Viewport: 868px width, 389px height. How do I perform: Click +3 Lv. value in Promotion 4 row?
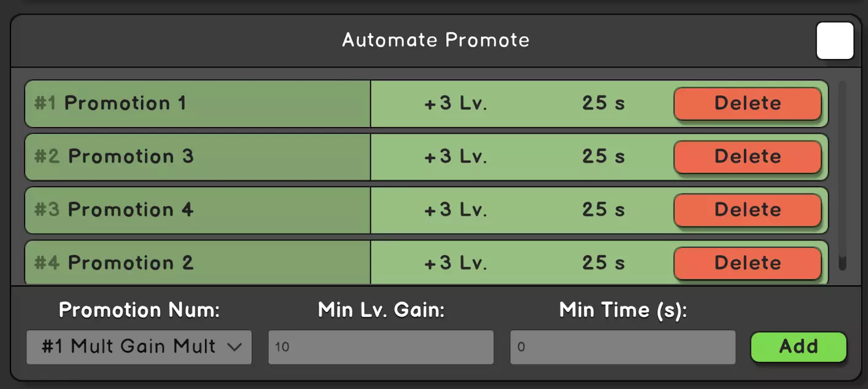[455, 210]
